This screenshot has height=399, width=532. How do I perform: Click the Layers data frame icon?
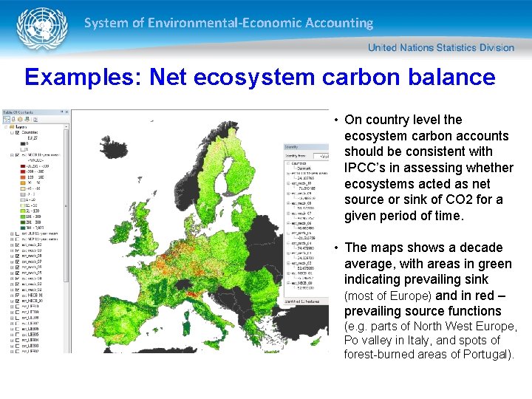[x=12, y=127]
